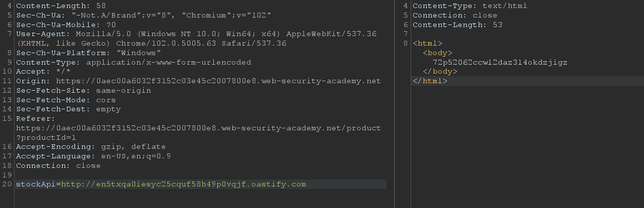The image size is (644, 208).
Task: Click the Sec-Fetch-Dest empty header
Action: (68, 109)
